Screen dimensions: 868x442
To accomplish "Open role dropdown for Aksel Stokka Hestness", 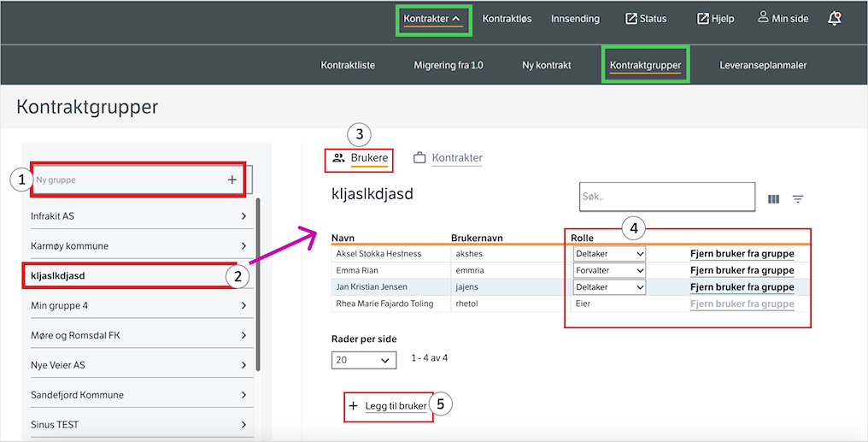I will tap(609, 254).
